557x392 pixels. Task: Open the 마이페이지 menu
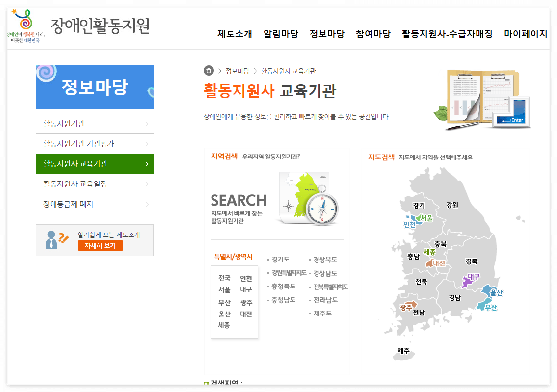click(x=525, y=34)
